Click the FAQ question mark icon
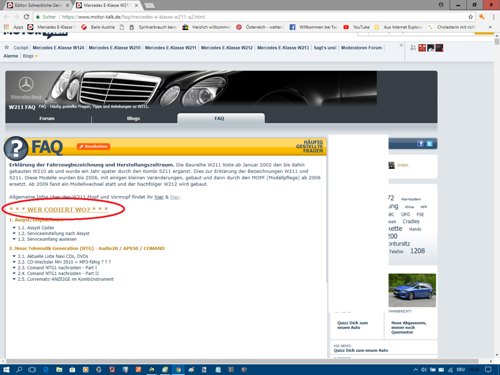 point(16,148)
